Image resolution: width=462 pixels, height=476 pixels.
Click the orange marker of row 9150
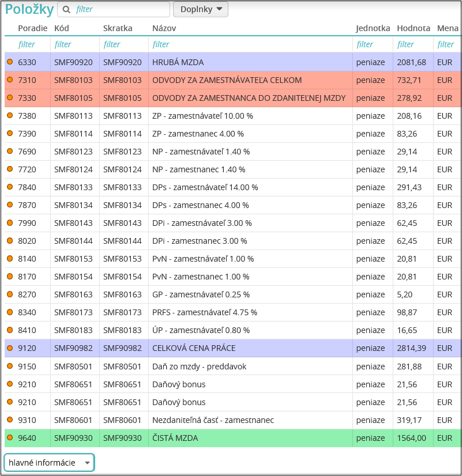pos(10,366)
